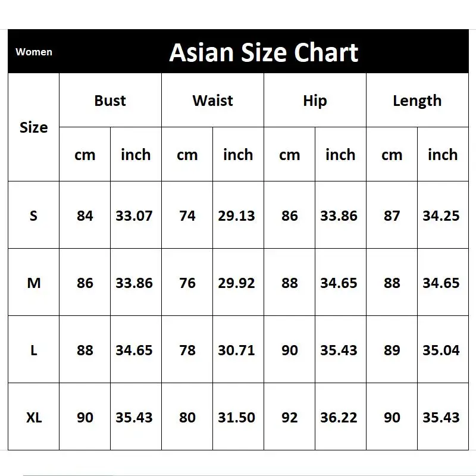476x476 pixels.
Task: Click the "cm" subheader under Bust
Action: (85, 155)
